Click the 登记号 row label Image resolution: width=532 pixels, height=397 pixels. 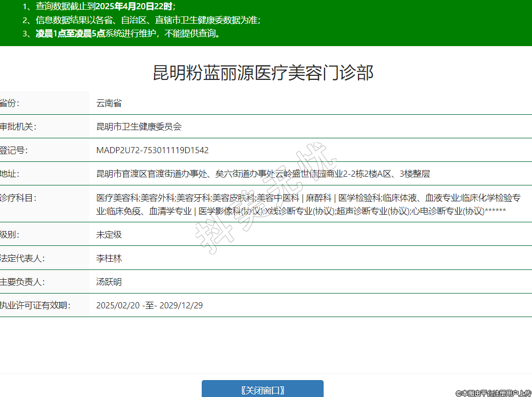(x=14, y=150)
